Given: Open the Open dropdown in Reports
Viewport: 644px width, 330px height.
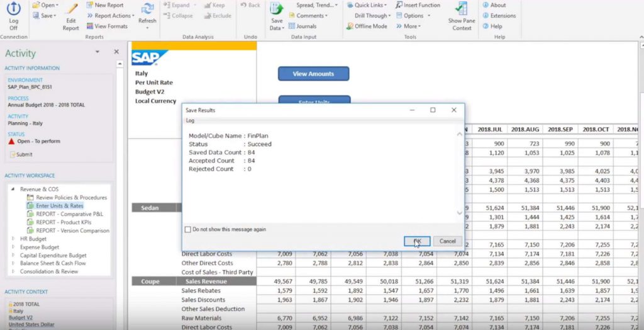Looking at the screenshot, I should click(x=45, y=5).
